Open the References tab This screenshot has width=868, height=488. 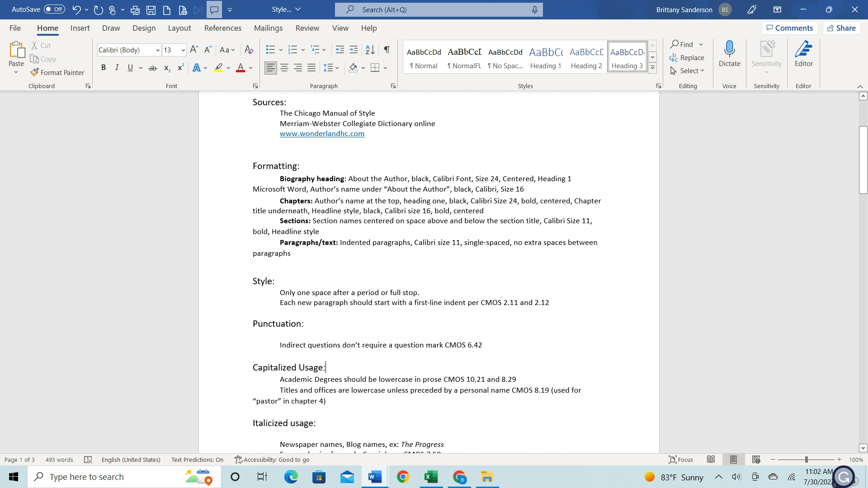point(222,28)
